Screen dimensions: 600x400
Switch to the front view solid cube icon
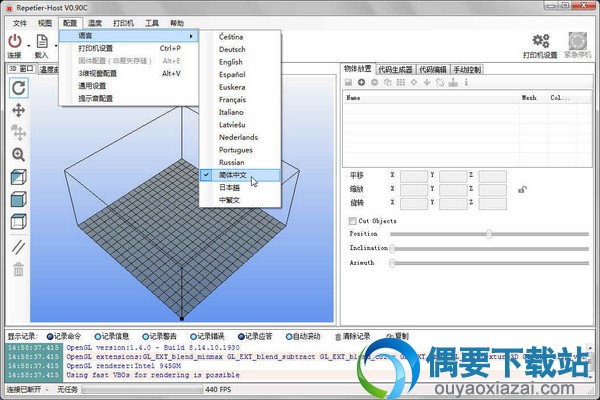click(18, 199)
